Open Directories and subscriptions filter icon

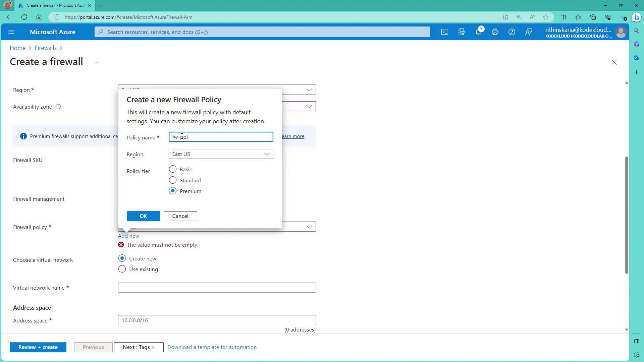[x=462, y=32]
